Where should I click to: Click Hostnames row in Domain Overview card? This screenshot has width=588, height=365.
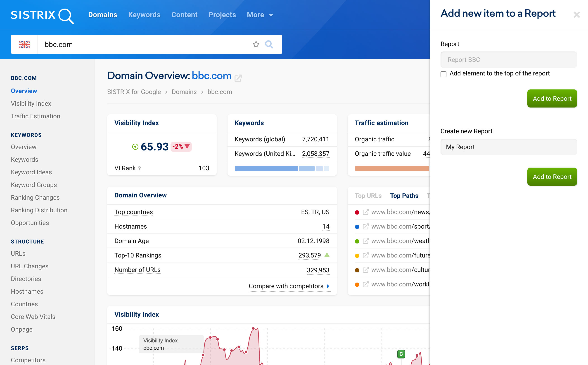coord(222,227)
